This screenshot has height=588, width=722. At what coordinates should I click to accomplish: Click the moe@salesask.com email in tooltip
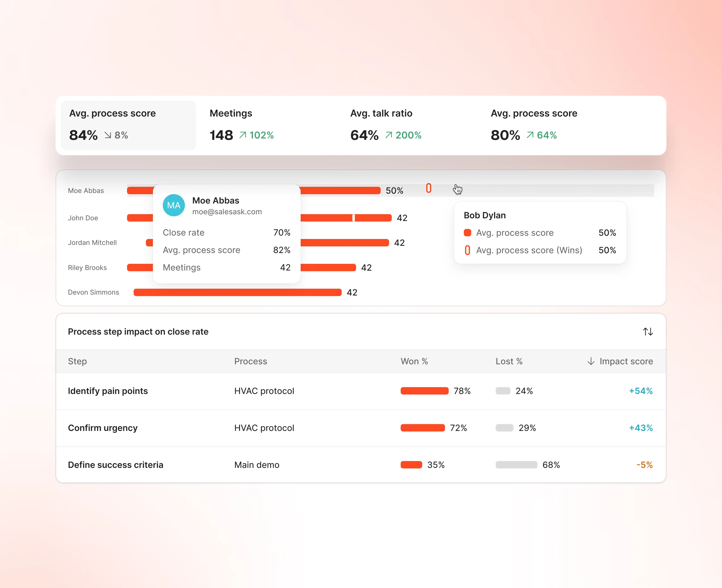point(227,212)
